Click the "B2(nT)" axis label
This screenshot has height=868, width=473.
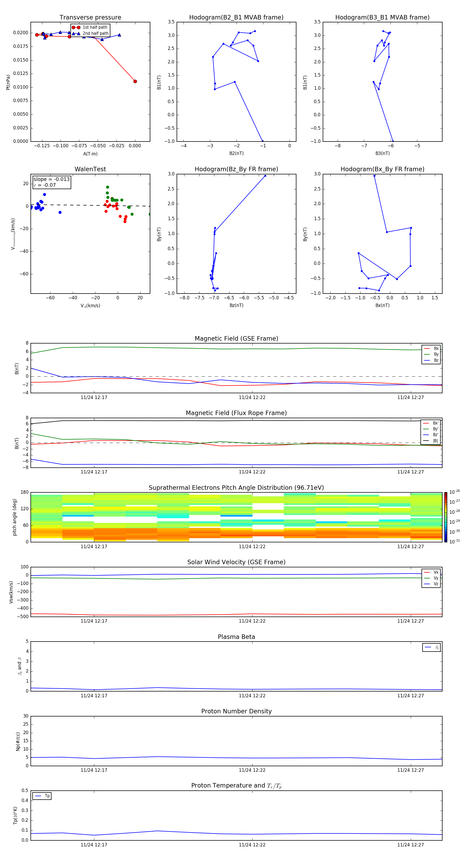point(236,153)
